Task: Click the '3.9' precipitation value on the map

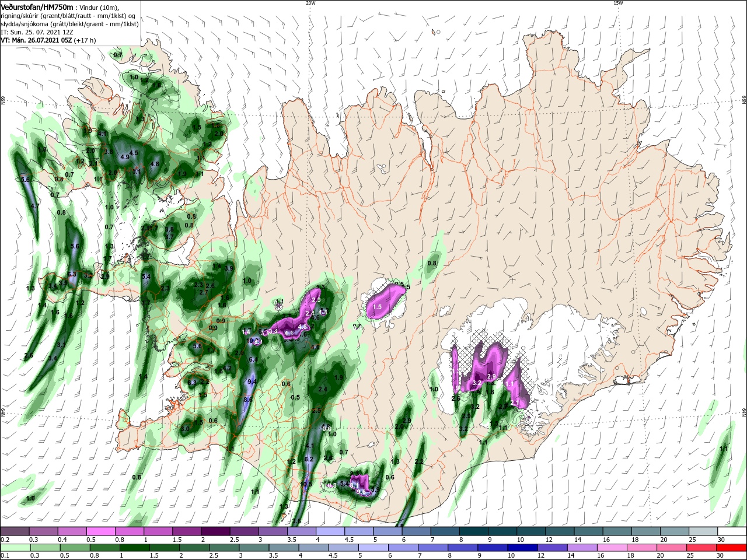Action: (x=229, y=268)
